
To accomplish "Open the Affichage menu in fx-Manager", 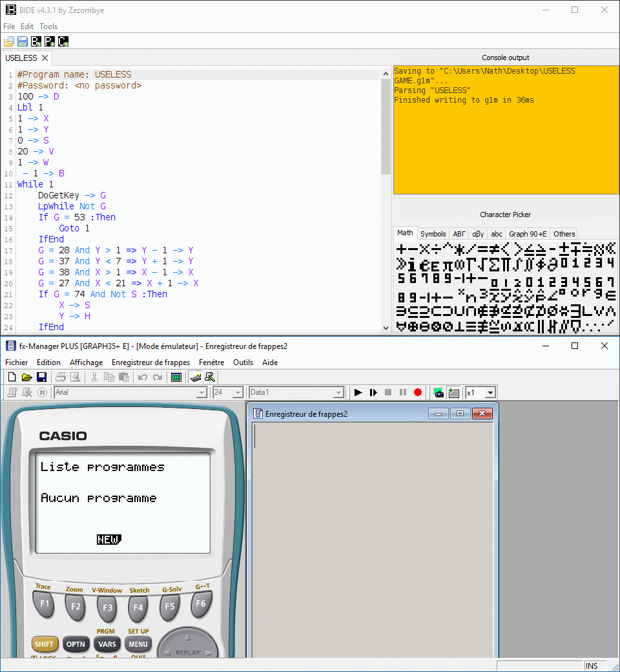I will (x=86, y=362).
